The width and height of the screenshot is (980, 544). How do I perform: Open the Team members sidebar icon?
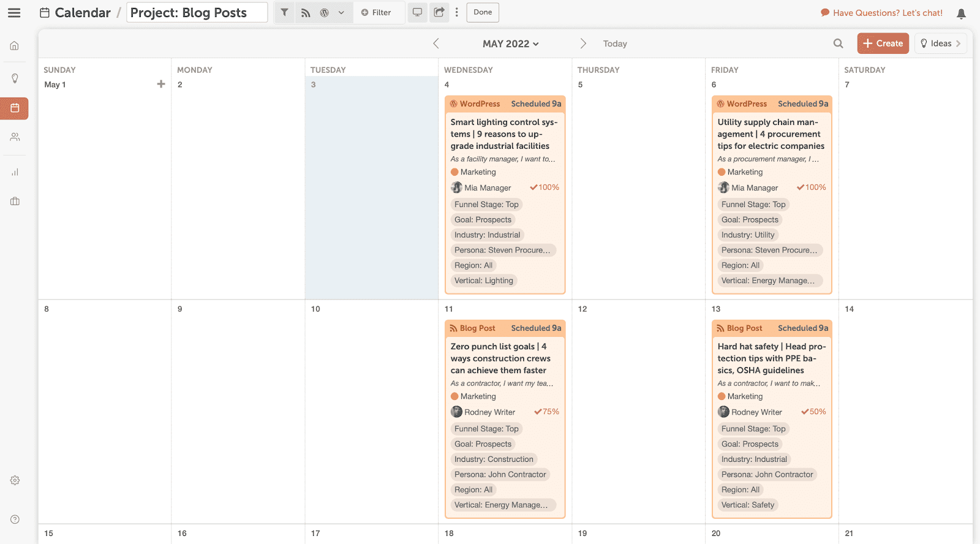click(x=15, y=137)
